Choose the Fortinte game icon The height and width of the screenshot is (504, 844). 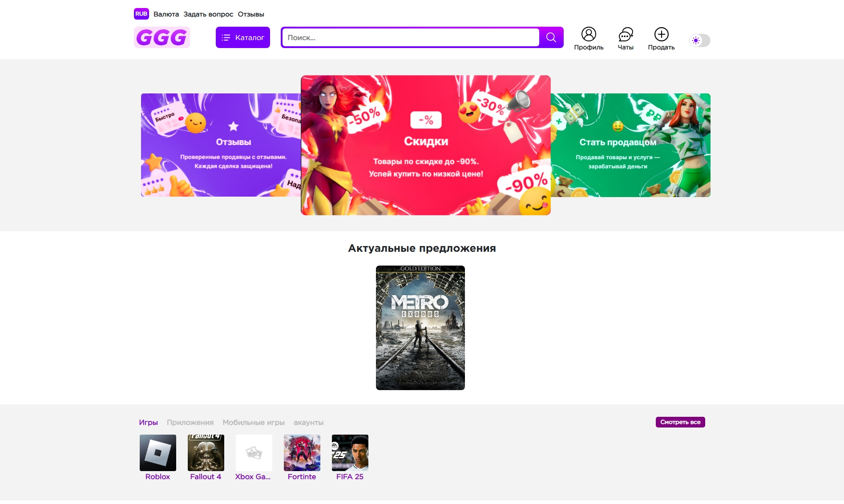[x=302, y=453]
